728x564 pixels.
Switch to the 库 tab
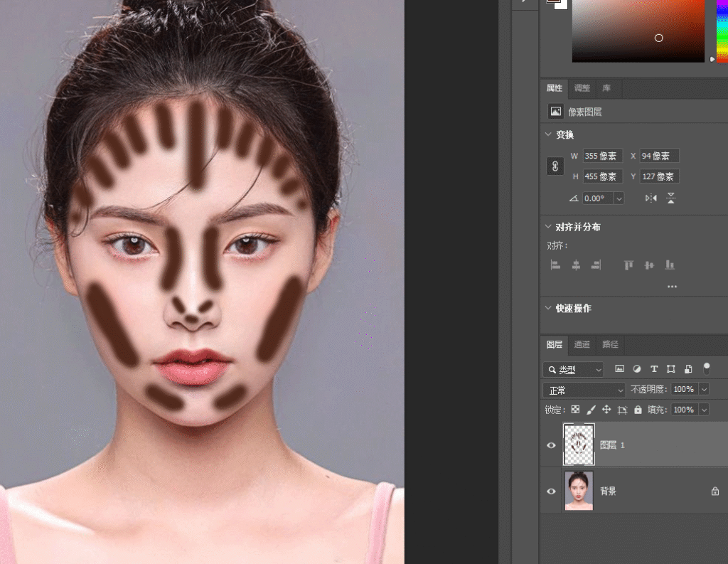[606, 87]
